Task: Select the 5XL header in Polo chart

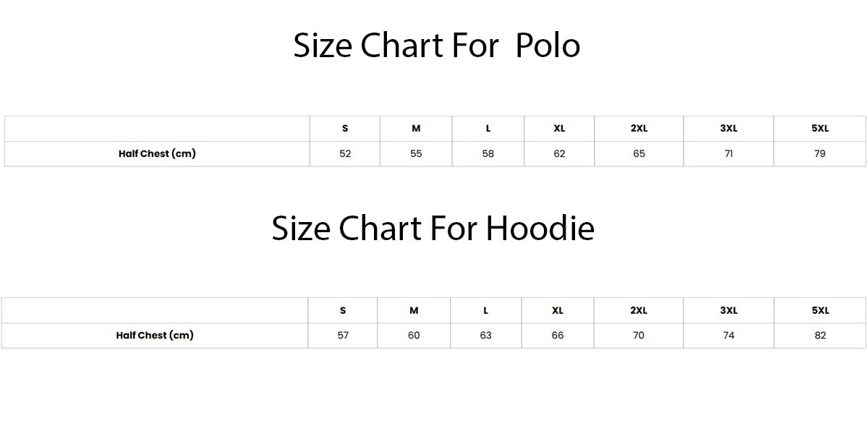Action: click(820, 129)
